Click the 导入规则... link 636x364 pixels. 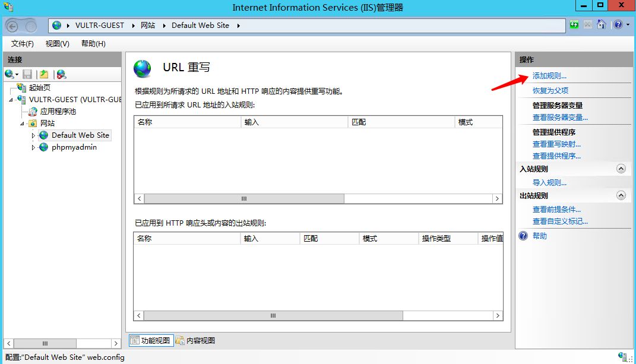click(x=549, y=183)
